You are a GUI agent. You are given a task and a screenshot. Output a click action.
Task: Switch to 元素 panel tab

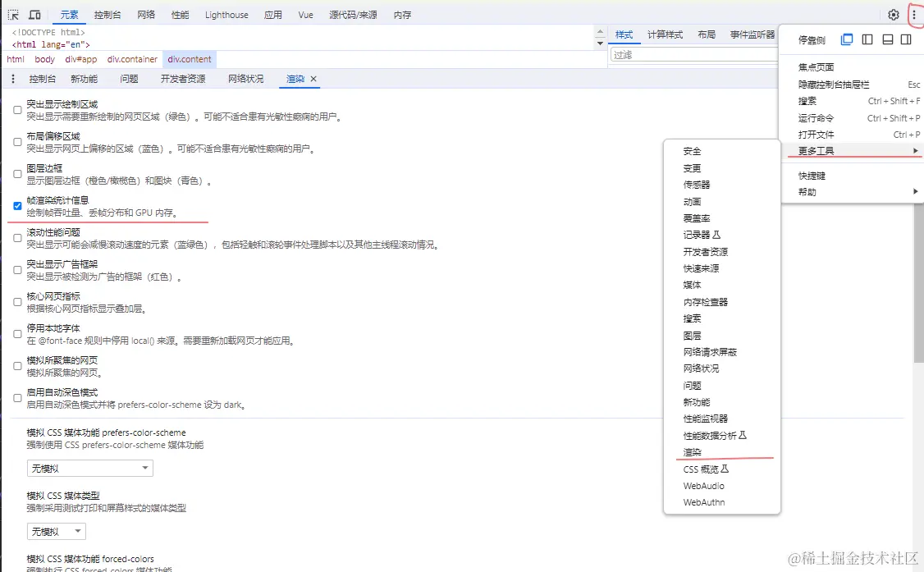coord(69,15)
